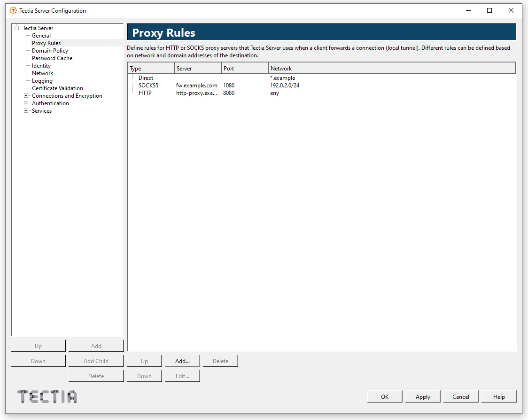Click network value *.example
Image resolution: width=528 pixels, height=420 pixels.
click(282, 78)
